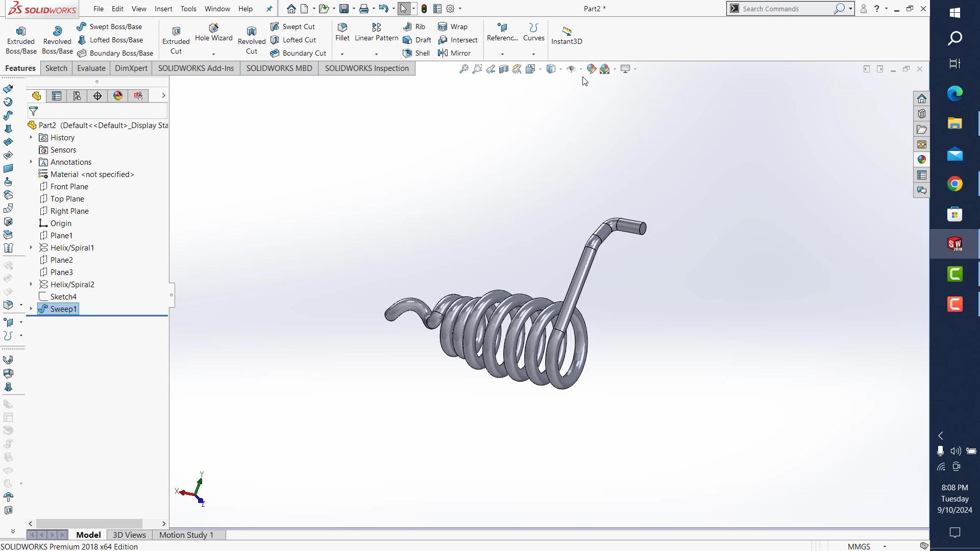Image resolution: width=980 pixels, height=551 pixels.
Task: Select the Fillet tool
Action: tap(342, 32)
